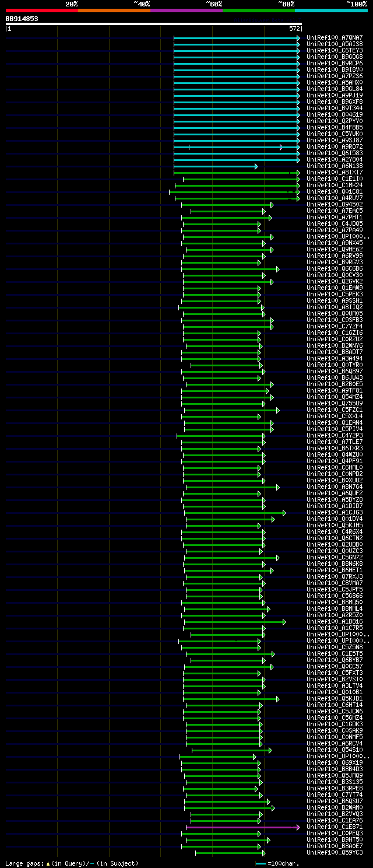Viewport: 373px width, 868px height.
Task: Open hit UniRef100_A7QNA7
Action: 335,38
